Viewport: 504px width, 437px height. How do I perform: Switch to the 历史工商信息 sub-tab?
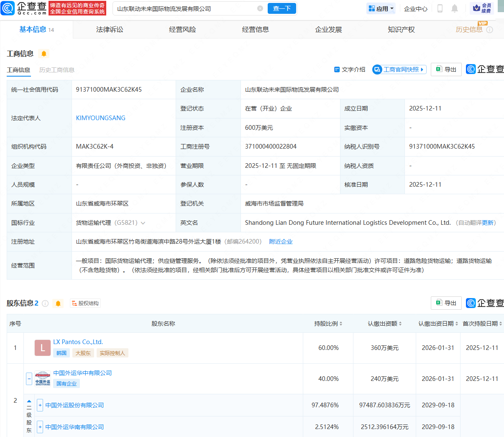coord(56,70)
